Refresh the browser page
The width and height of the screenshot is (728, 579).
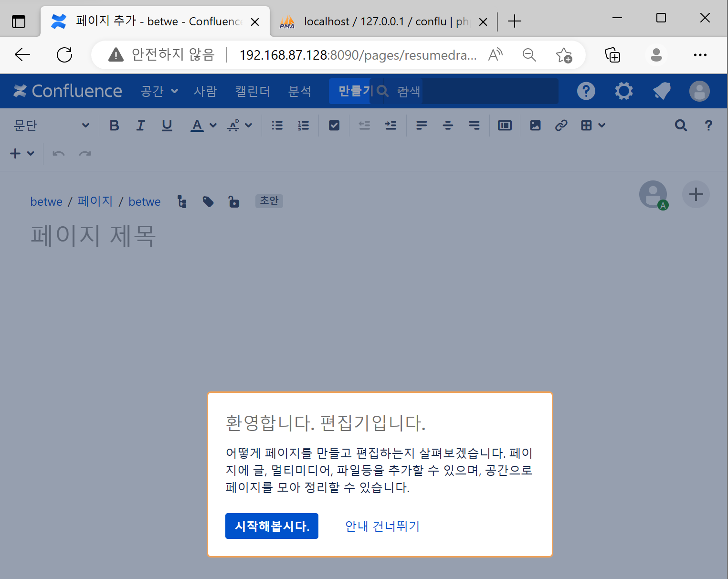pyautogui.click(x=64, y=55)
